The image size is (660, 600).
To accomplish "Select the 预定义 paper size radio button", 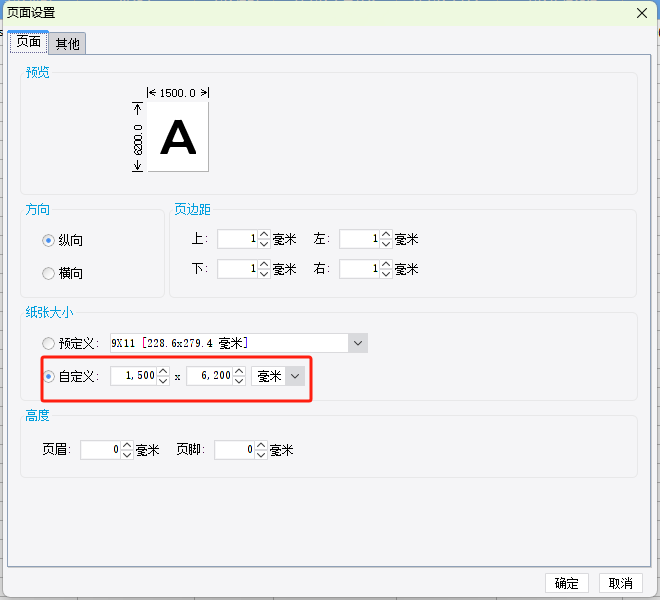I will [x=48, y=344].
